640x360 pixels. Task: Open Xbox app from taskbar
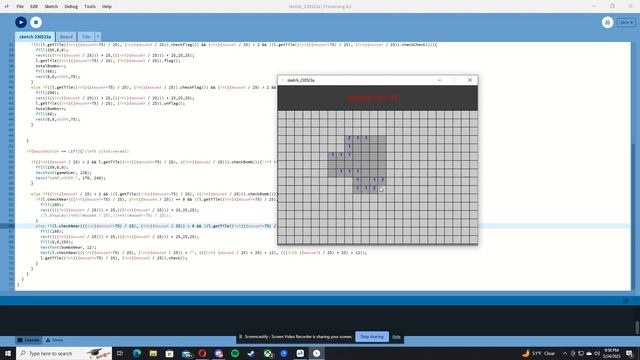pyautogui.click(x=268, y=353)
